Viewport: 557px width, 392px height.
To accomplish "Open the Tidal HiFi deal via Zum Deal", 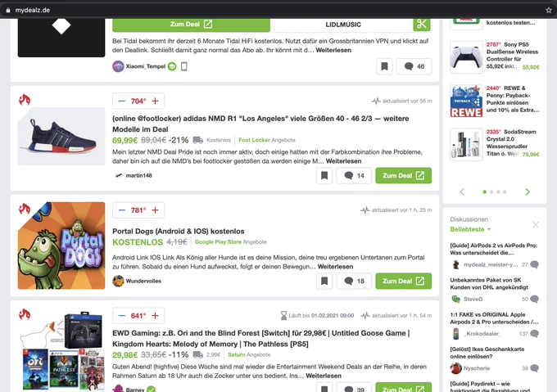I will [191, 24].
